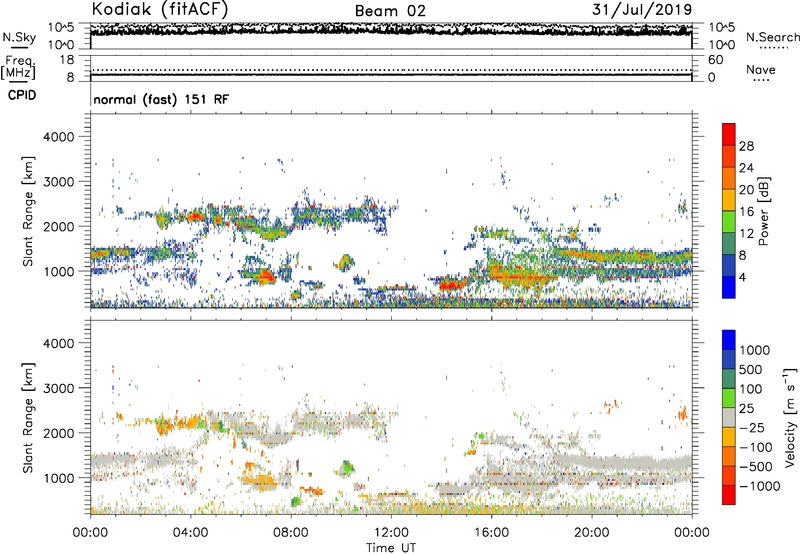Click the velocity colorbar value '-1000'
Image resolution: width=800 pixels, height=554 pixels.
point(760,486)
